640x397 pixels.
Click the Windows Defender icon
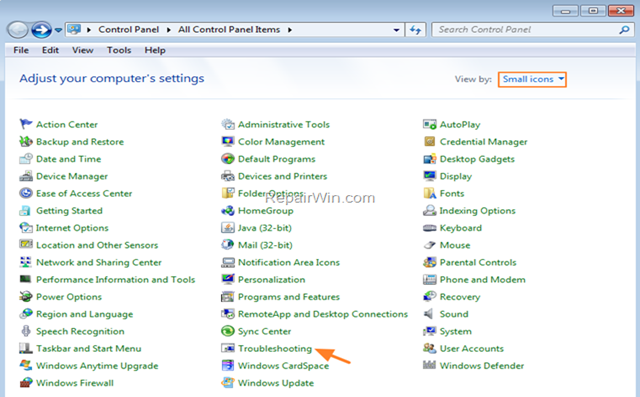click(x=429, y=365)
